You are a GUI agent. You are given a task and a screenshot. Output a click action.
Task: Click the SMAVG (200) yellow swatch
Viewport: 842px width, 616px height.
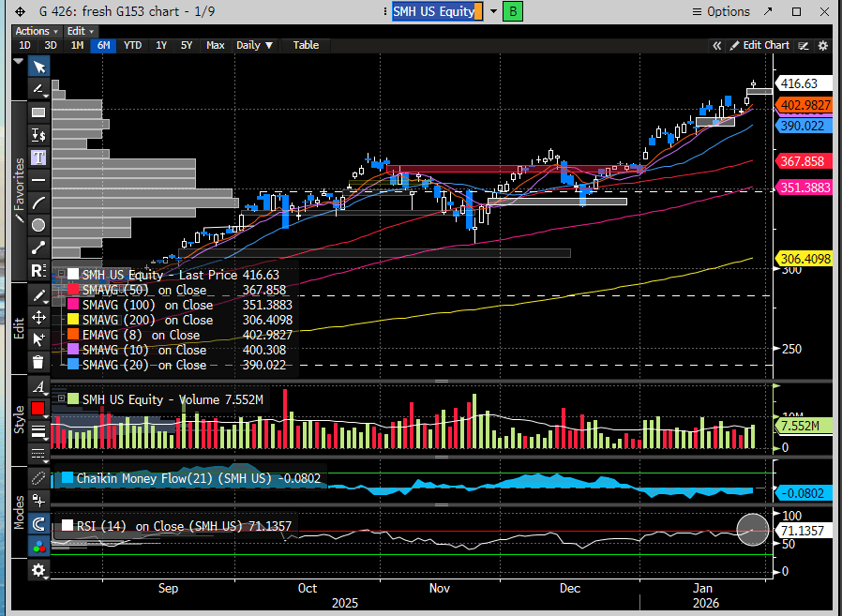[x=72, y=320]
